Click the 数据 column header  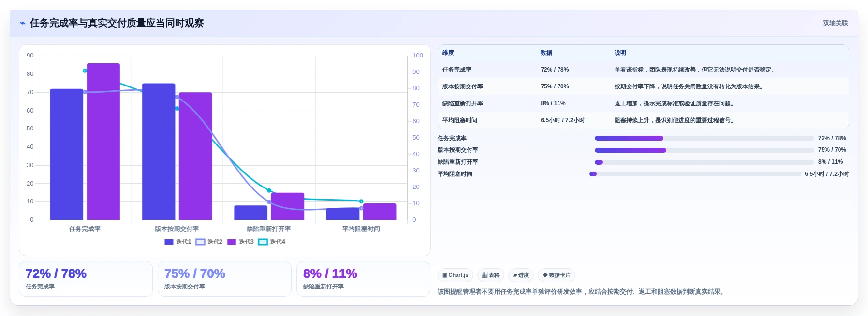coord(546,53)
